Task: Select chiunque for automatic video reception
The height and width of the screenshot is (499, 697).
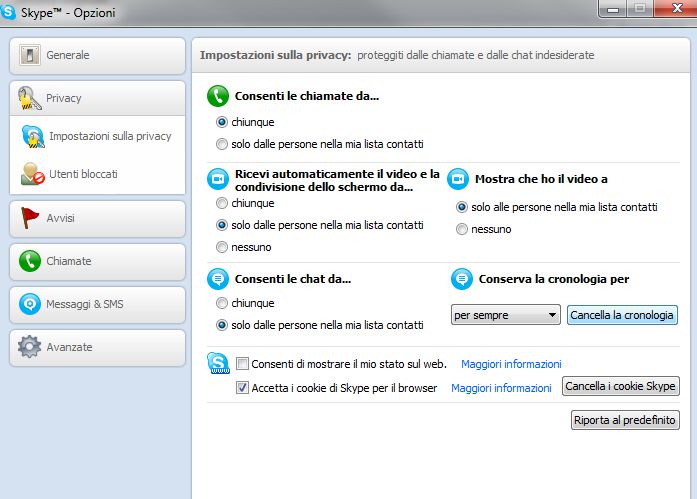Action: pyautogui.click(x=221, y=203)
